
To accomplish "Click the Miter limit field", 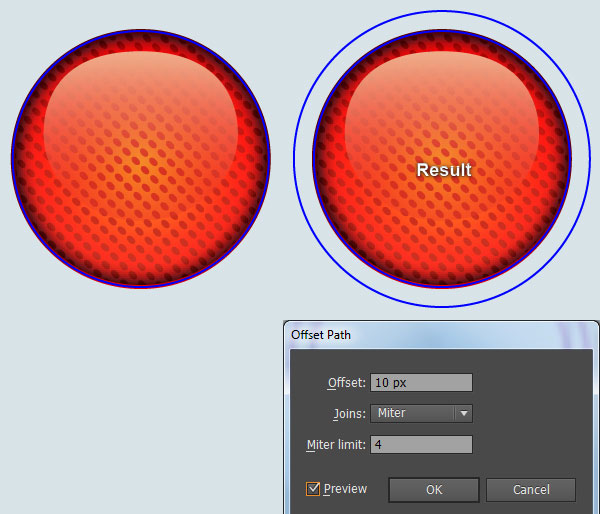I will point(421,445).
